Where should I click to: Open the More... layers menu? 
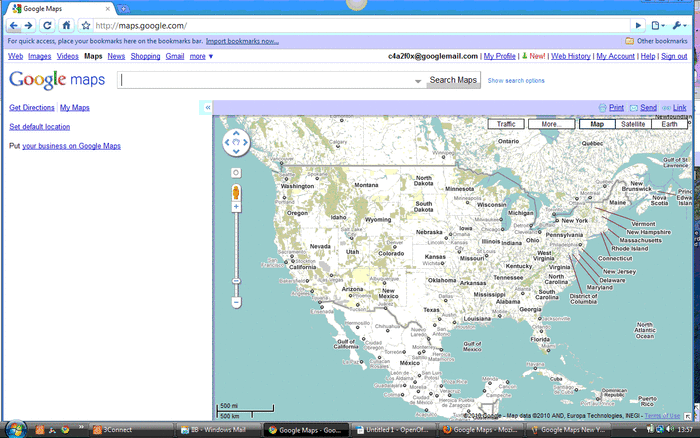point(551,124)
